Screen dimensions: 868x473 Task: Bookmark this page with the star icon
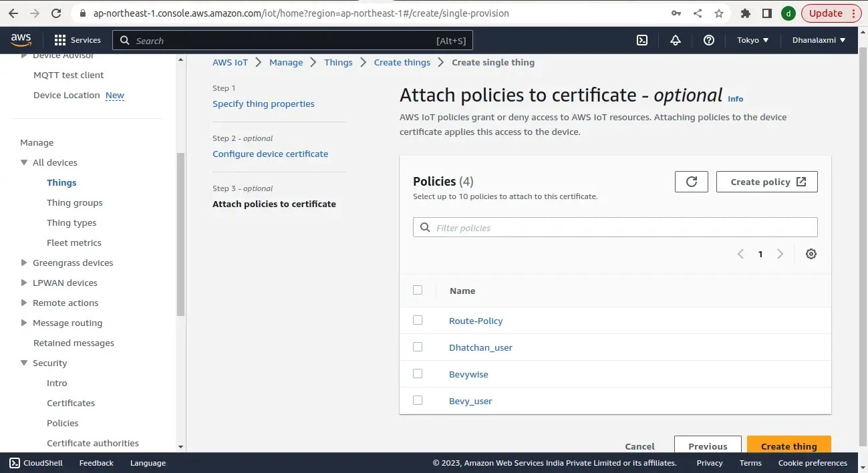point(719,13)
